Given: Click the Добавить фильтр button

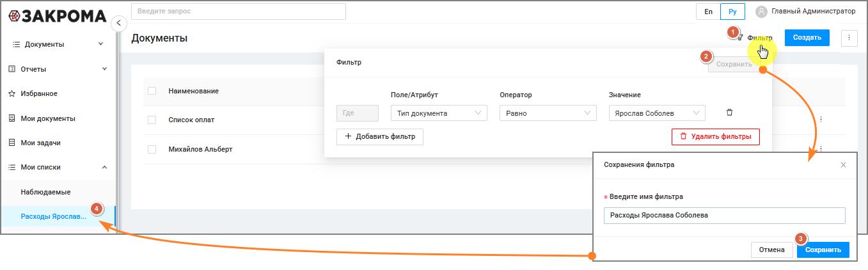Looking at the screenshot, I should coord(380,136).
